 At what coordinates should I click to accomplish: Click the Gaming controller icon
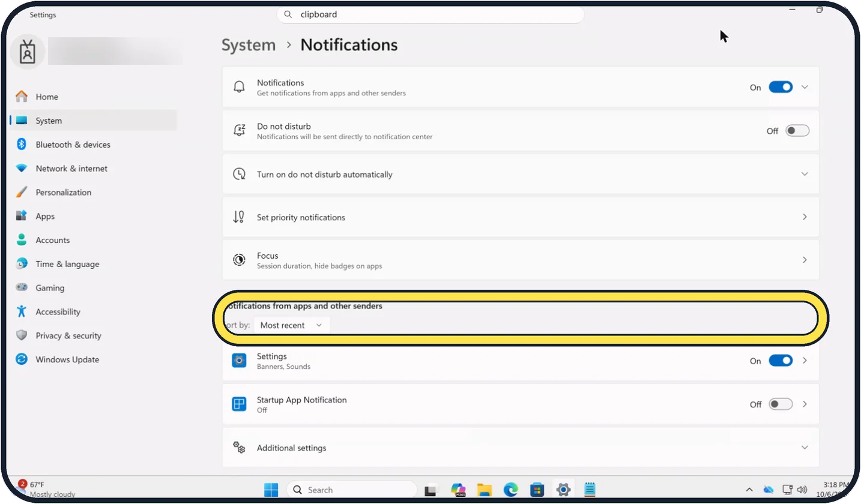pos(22,288)
